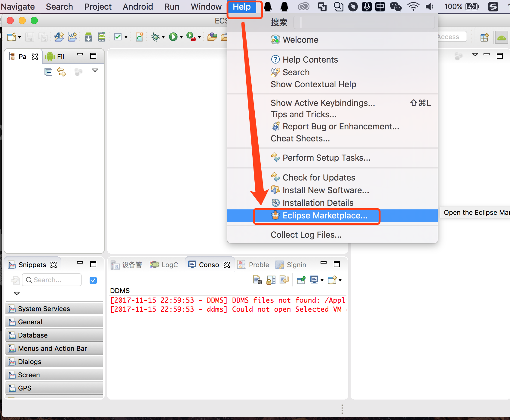
Task: Open Android SDK Manager download icon
Action: point(88,37)
